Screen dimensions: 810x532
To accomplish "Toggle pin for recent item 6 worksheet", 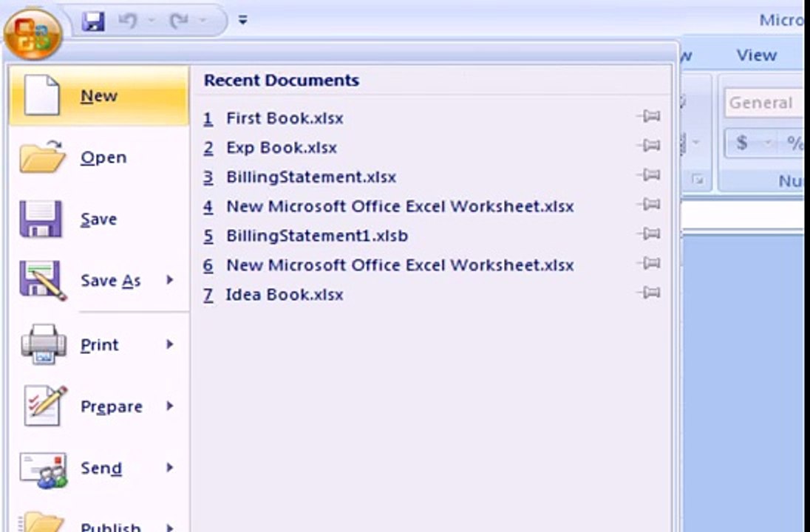I will pos(649,264).
